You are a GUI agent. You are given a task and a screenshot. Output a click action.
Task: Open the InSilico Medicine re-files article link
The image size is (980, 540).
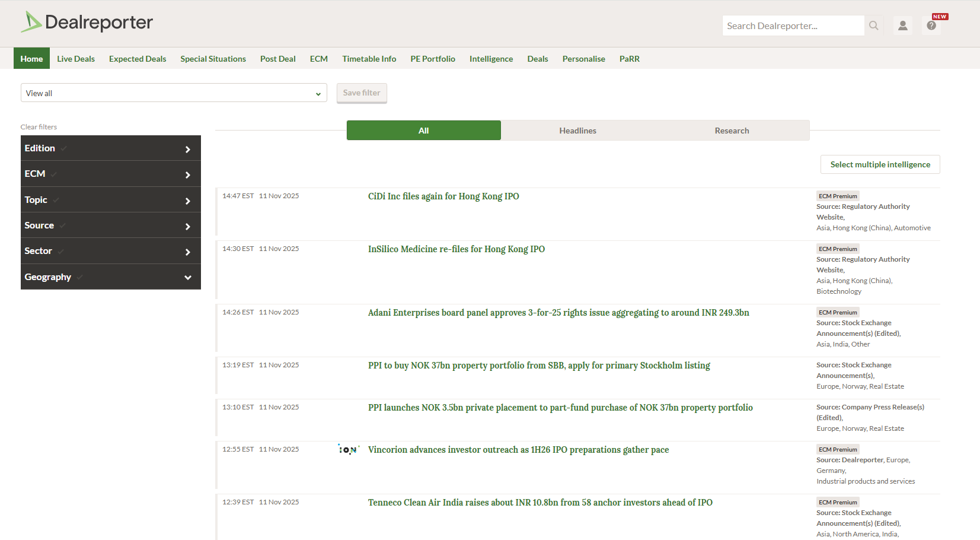456,249
